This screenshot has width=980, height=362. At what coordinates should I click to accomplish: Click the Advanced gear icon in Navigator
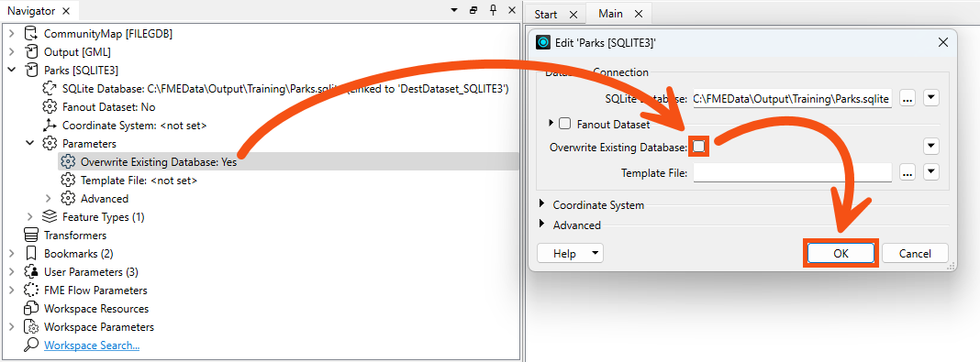click(x=68, y=199)
